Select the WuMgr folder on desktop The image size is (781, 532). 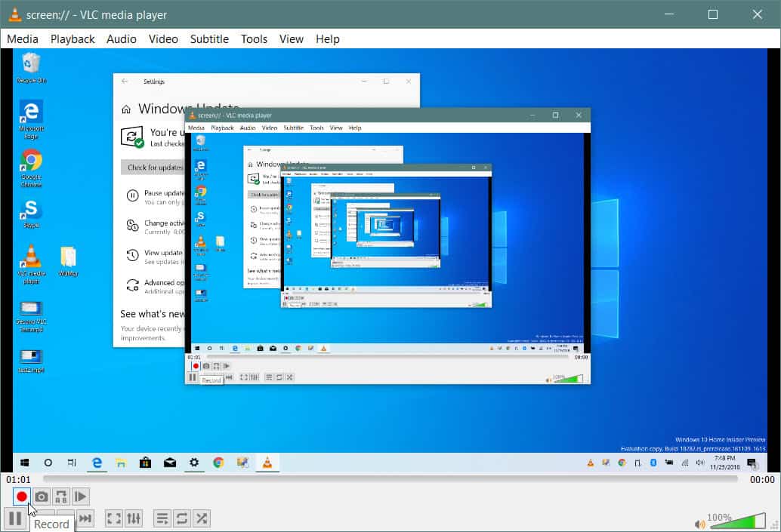[x=68, y=262]
